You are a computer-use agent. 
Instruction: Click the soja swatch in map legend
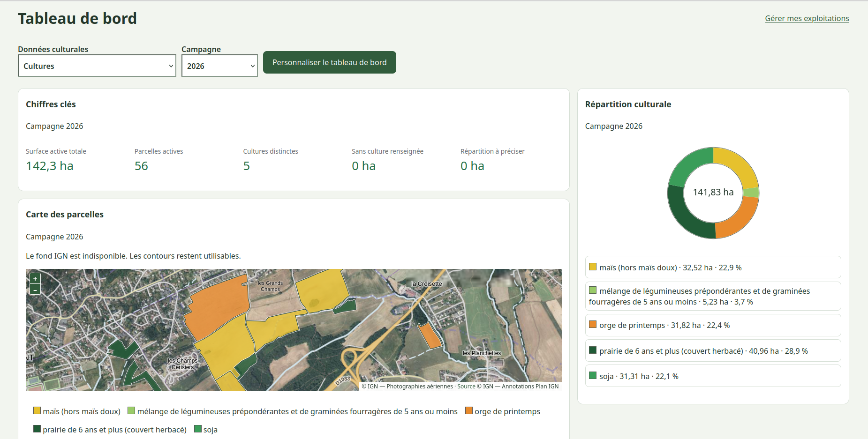click(x=198, y=429)
